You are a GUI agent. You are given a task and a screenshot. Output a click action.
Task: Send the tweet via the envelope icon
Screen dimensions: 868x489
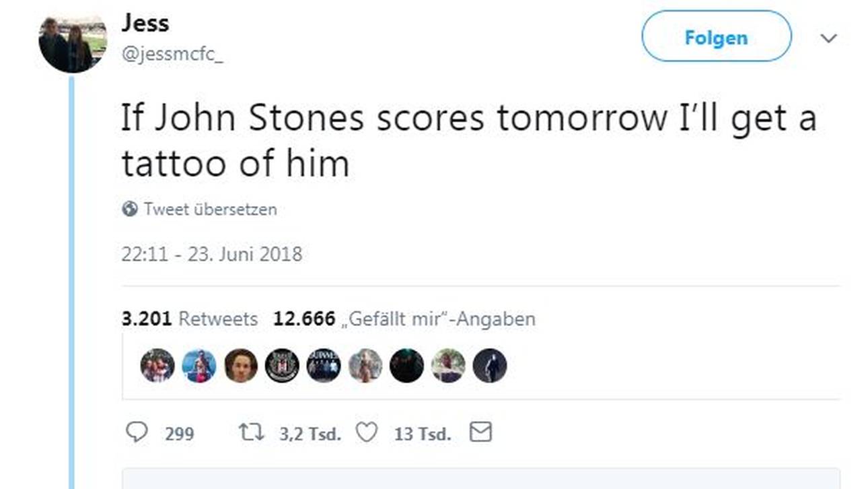pos(480,432)
